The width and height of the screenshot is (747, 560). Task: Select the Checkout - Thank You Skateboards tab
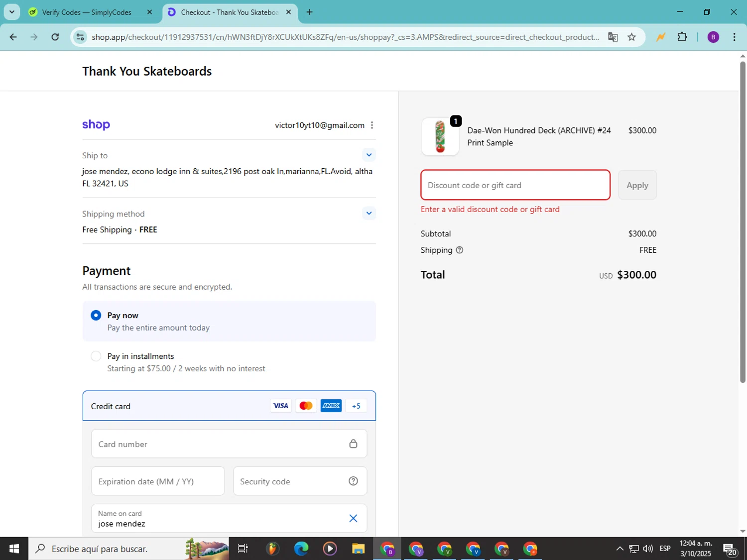click(x=230, y=12)
